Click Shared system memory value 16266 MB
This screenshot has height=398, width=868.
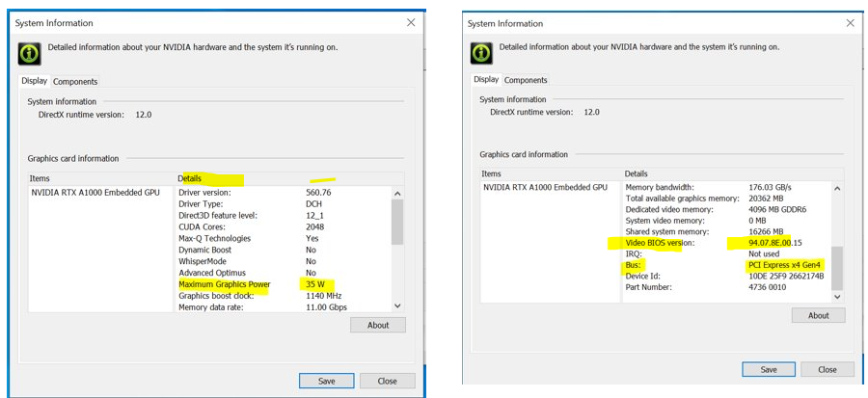pyautogui.click(x=766, y=231)
